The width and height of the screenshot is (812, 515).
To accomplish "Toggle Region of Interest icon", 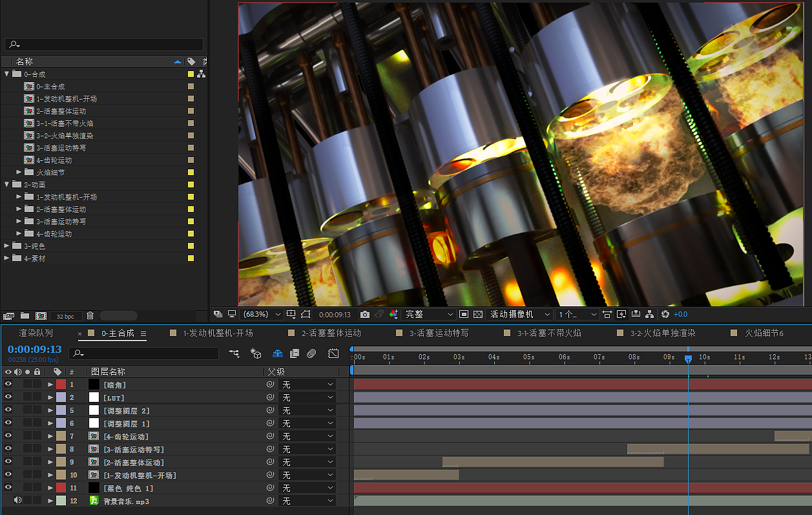I will pyautogui.click(x=464, y=314).
